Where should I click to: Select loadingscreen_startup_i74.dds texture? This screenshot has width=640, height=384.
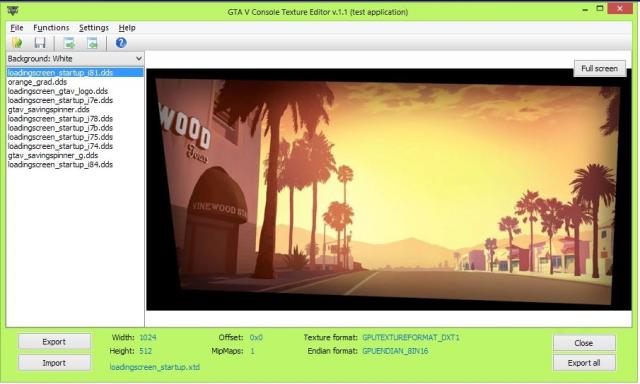60,146
